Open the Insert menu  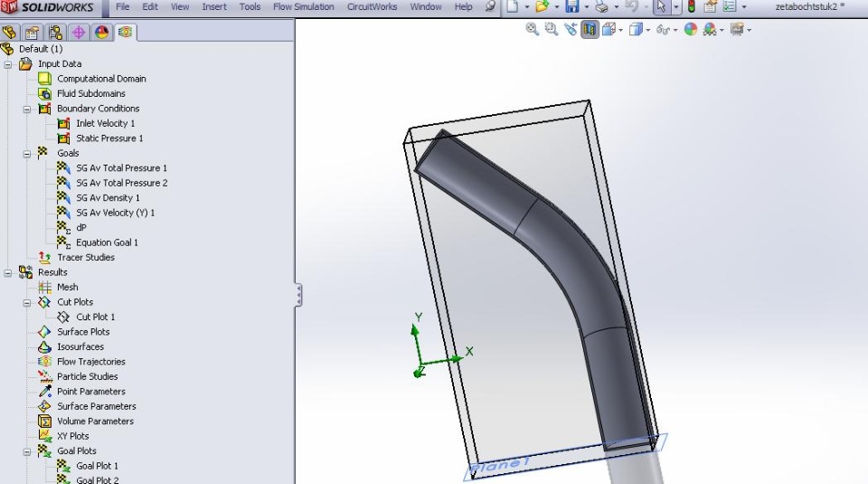214,6
